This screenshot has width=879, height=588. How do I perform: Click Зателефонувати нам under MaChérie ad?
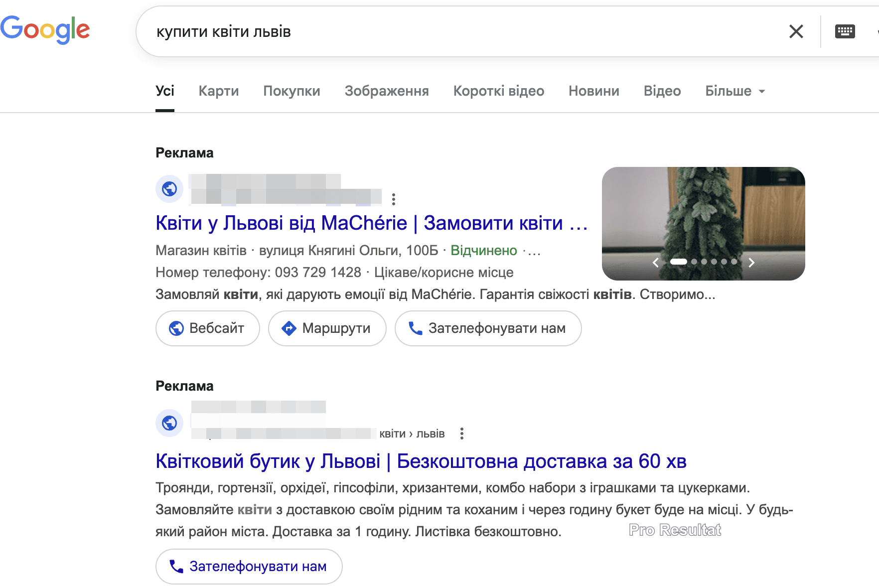[488, 328]
